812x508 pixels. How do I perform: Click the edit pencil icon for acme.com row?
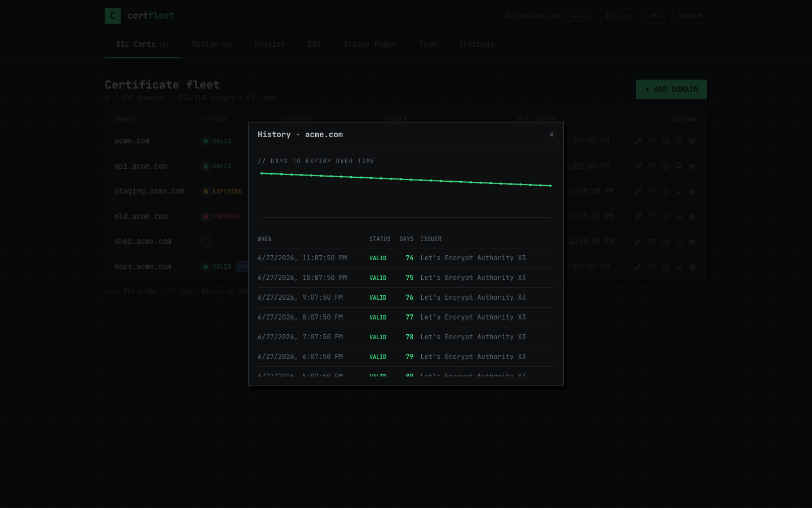tap(638, 141)
